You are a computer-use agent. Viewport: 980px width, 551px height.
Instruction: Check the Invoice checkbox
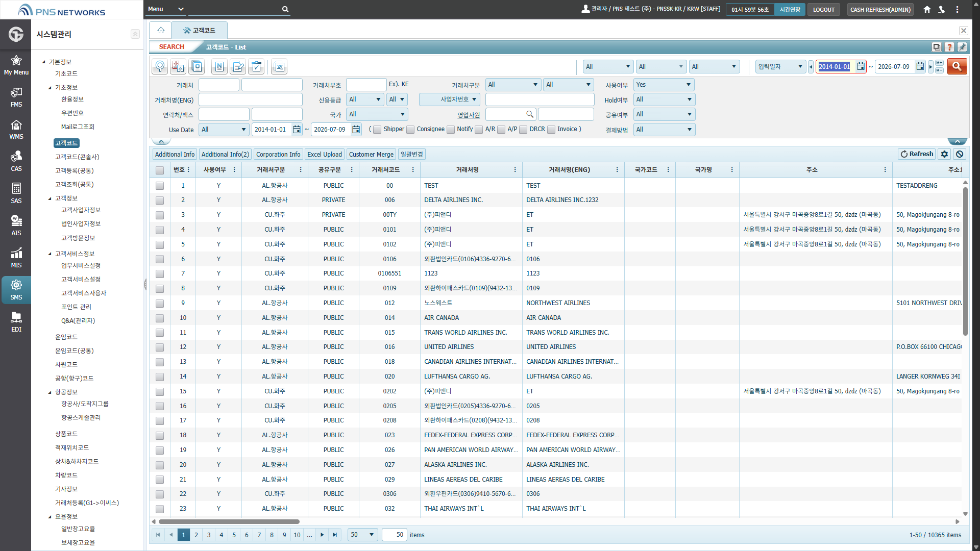pyautogui.click(x=551, y=130)
